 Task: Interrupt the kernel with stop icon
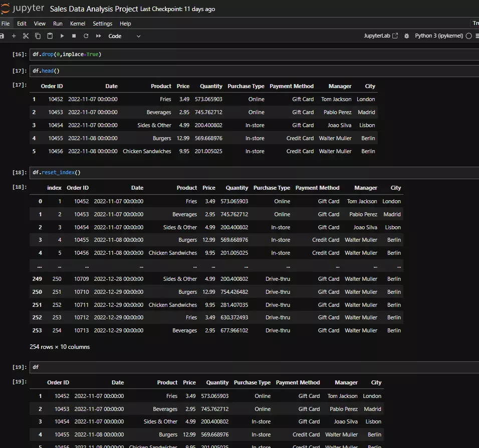tap(74, 36)
